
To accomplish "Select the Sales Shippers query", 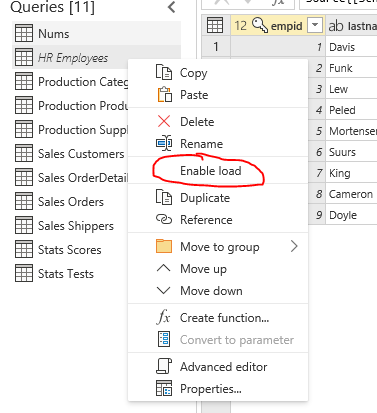I will pyautogui.click(x=70, y=225).
